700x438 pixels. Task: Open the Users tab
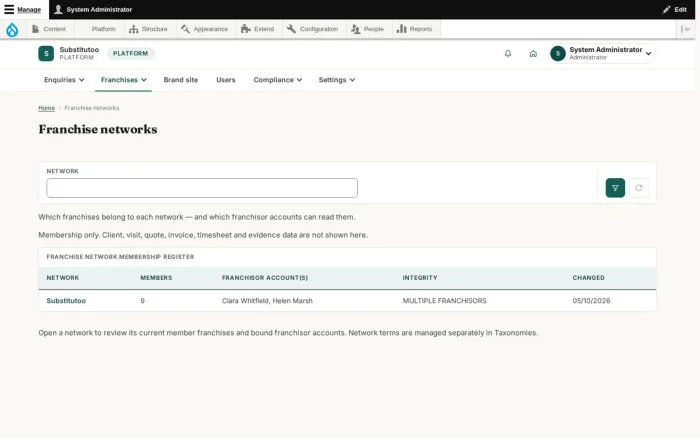[225, 80]
